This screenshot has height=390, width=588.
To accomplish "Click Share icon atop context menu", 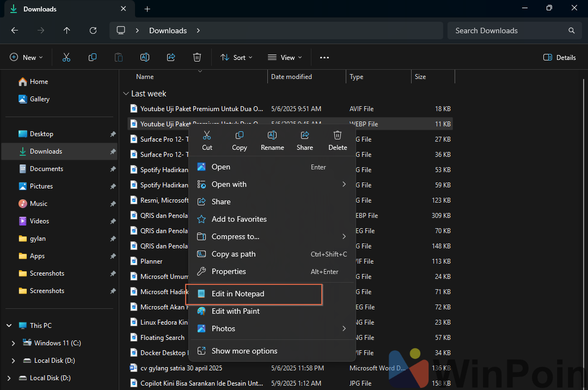I will click(x=305, y=136).
